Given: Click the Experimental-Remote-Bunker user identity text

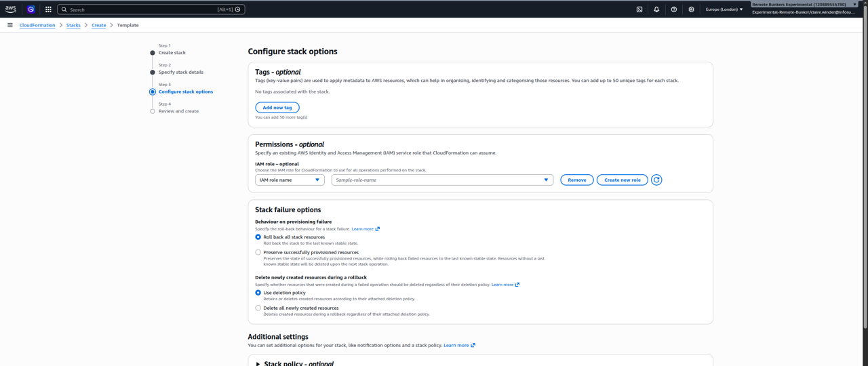Looking at the screenshot, I should (804, 12).
